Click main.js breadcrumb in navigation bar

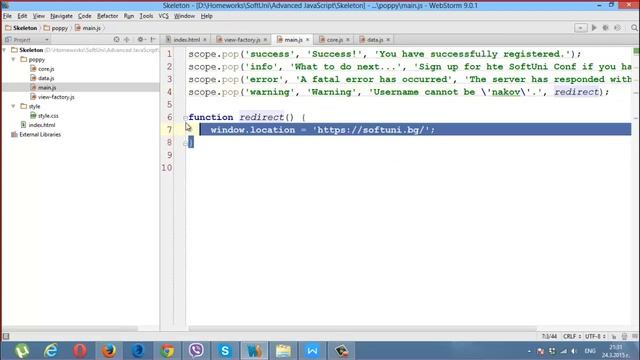click(88, 28)
